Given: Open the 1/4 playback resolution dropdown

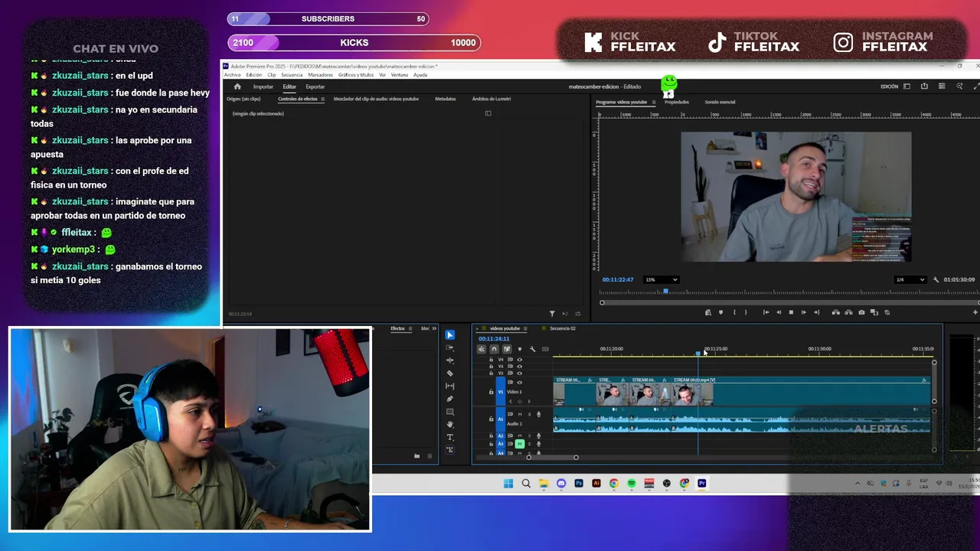Looking at the screenshot, I should pos(910,279).
